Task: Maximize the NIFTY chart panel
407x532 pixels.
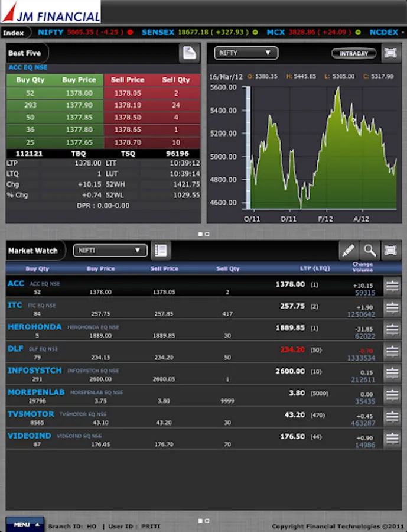Action: 390,53
